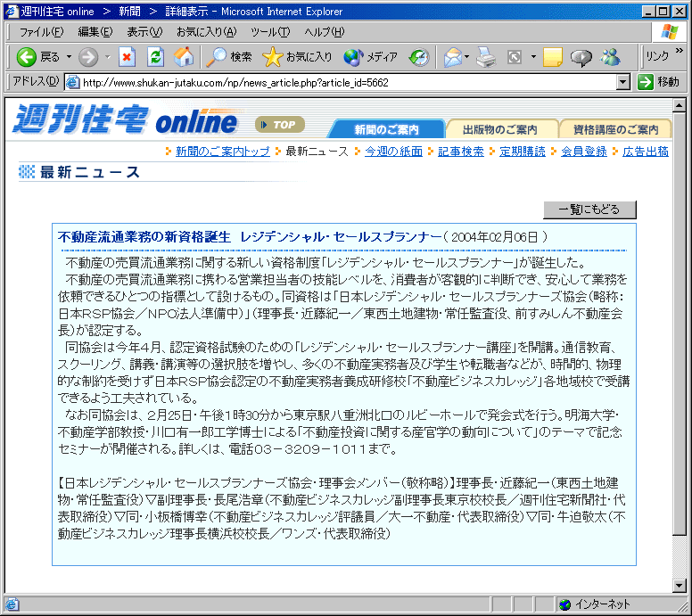This screenshot has height=616, width=692.
Task: Open Forward button history dropdown arrow
Action: click(x=108, y=57)
